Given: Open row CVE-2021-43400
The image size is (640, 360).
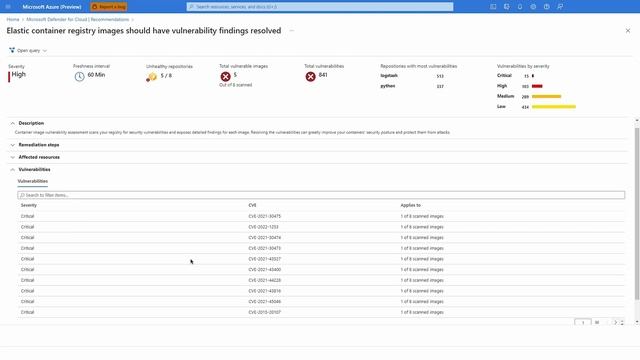Looking at the screenshot, I should [x=321, y=269].
